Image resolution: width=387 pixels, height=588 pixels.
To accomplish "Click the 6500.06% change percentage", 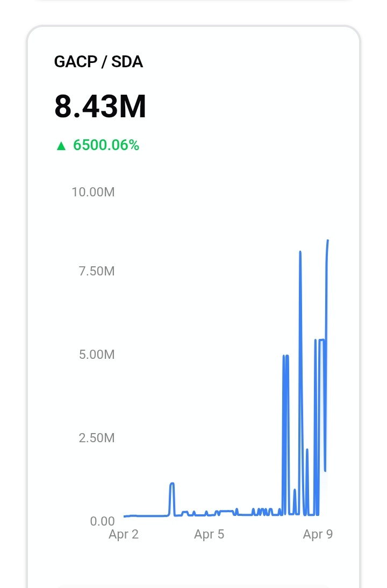I will tap(106, 145).
